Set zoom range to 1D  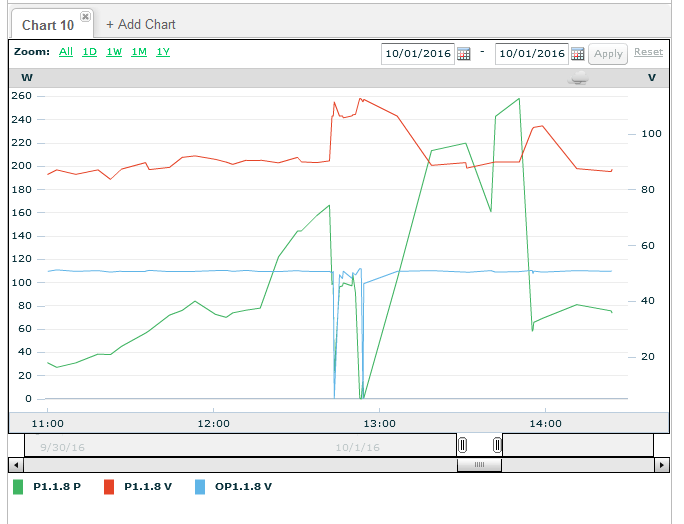coord(89,52)
